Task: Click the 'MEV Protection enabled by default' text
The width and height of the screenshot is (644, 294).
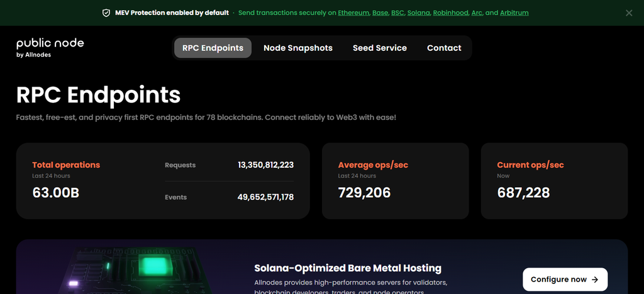Action: [x=172, y=13]
